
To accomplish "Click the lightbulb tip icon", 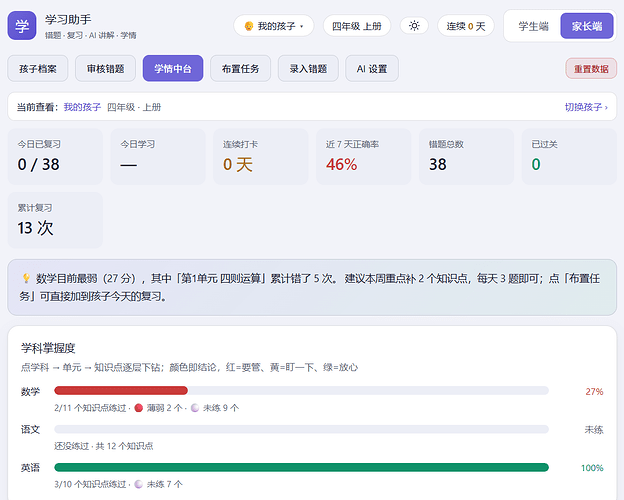I will coord(26,278).
